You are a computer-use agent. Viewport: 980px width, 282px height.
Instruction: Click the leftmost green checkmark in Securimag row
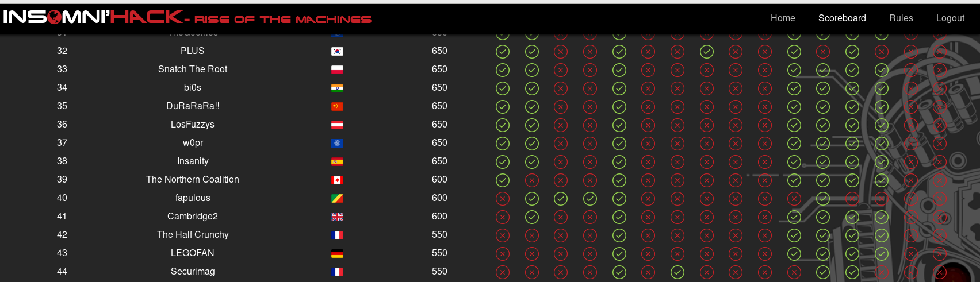click(x=619, y=272)
